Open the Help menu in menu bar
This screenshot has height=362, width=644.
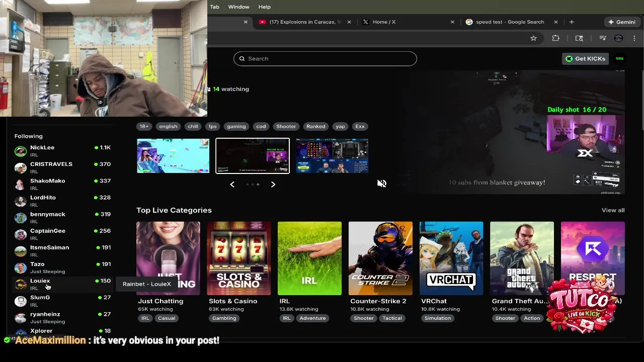point(265,7)
